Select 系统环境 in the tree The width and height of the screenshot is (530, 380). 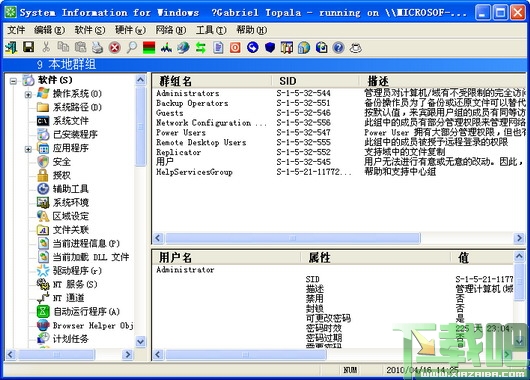[x=71, y=203]
